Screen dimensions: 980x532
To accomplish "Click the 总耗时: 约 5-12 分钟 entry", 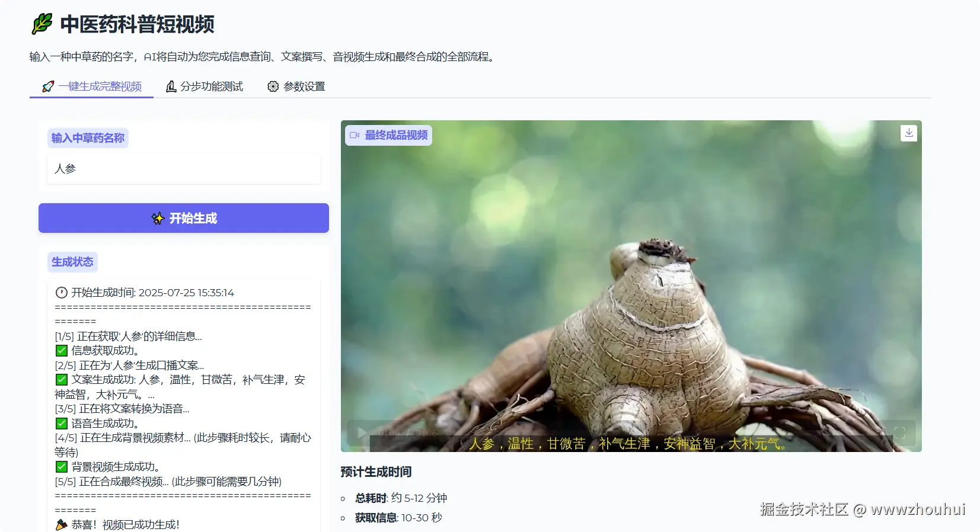I will pyautogui.click(x=401, y=498).
